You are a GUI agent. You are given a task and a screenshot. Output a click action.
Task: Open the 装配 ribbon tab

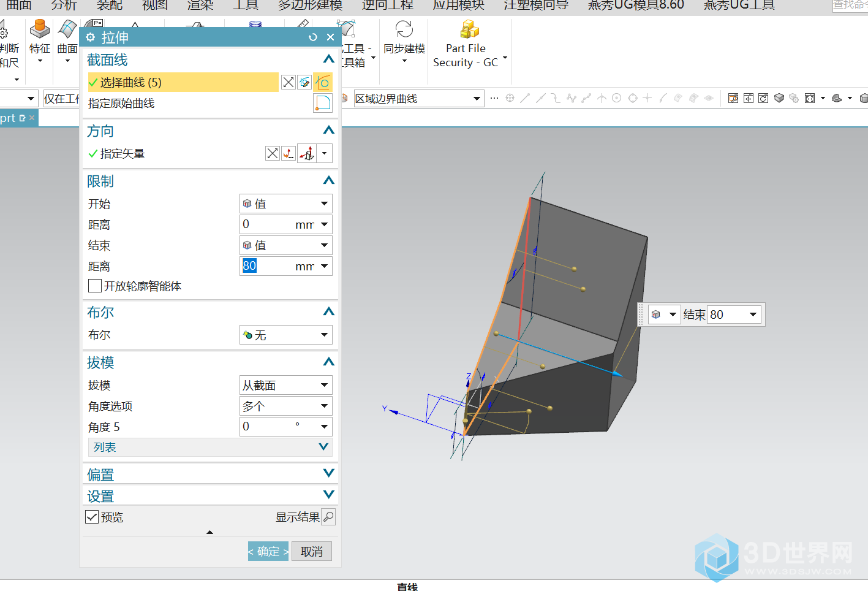110,6
